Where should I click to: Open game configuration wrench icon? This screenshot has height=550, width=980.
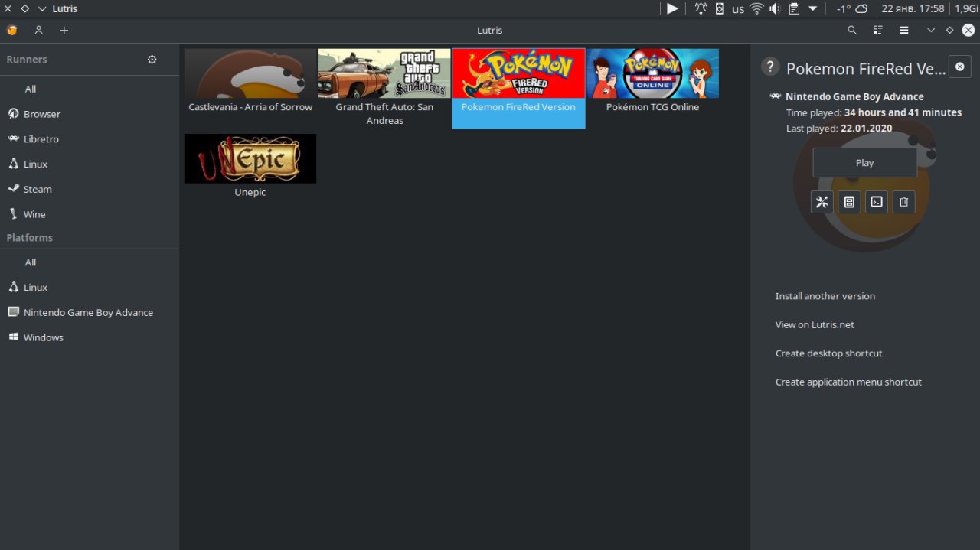[822, 202]
